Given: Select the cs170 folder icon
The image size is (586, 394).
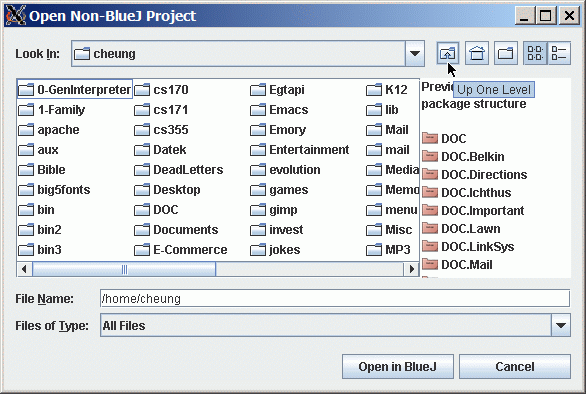Looking at the screenshot, I should click(x=142, y=90).
